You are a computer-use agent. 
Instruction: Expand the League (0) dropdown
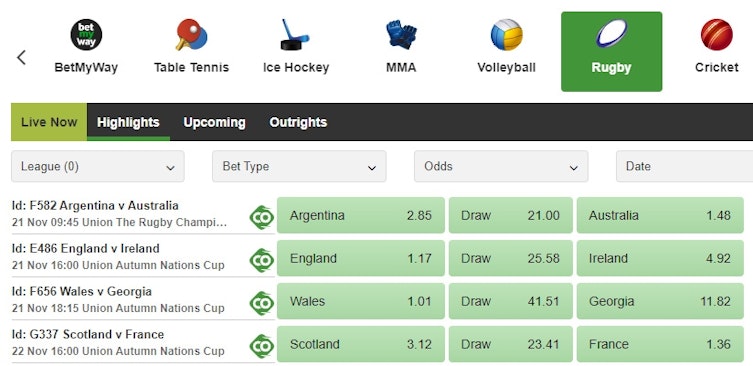click(x=97, y=166)
